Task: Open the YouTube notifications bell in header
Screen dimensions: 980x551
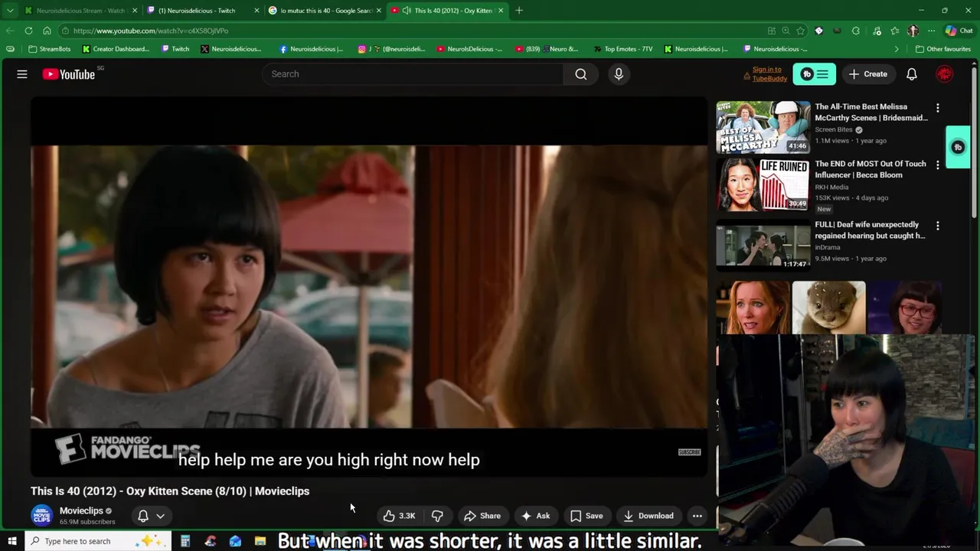Action: coord(912,74)
